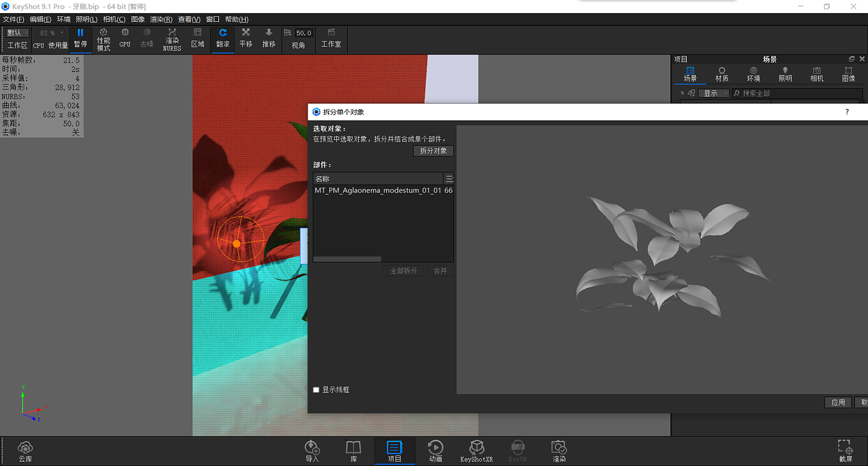This screenshot has width=868, height=466.
Task: Select the Region (区域) render tool
Action: (197, 38)
